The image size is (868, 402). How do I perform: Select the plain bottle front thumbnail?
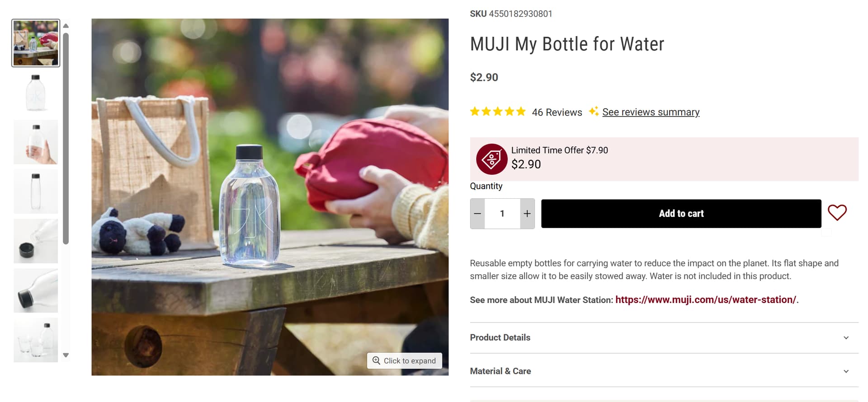point(36,93)
